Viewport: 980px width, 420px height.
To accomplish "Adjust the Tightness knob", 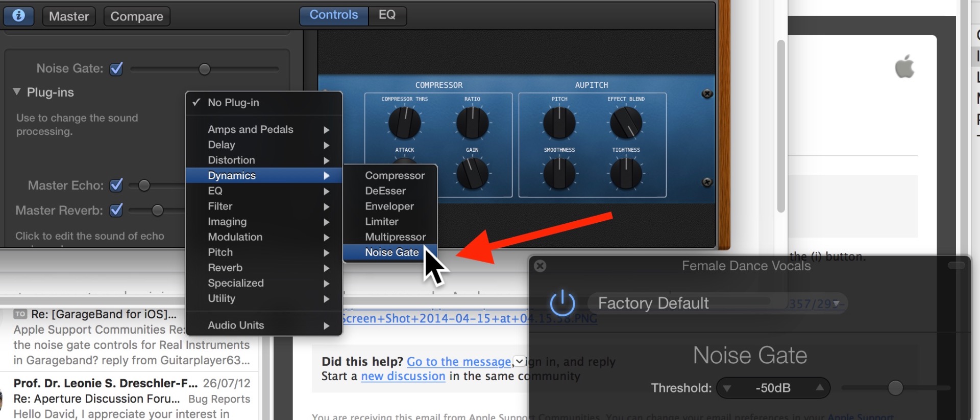I will (x=626, y=173).
